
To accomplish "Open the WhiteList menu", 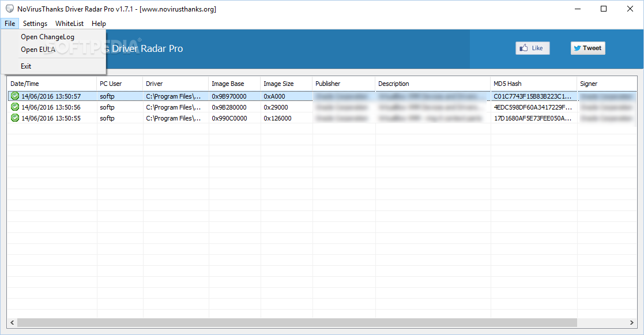I will (x=69, y=24).
